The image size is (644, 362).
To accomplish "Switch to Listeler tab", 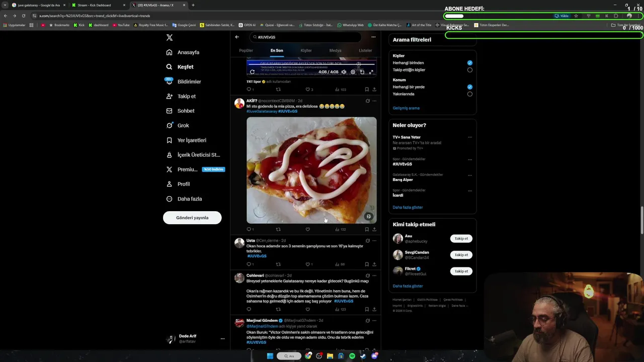I will 365,50.
